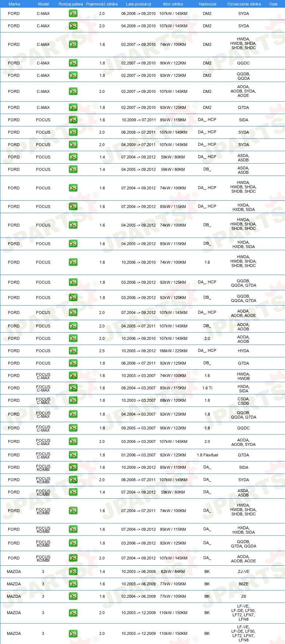Click petrol icon in FOCUS C-MAX 2.0 03.2004 row
The height and width of the screenshot is (644, 285).
point(73,441)
